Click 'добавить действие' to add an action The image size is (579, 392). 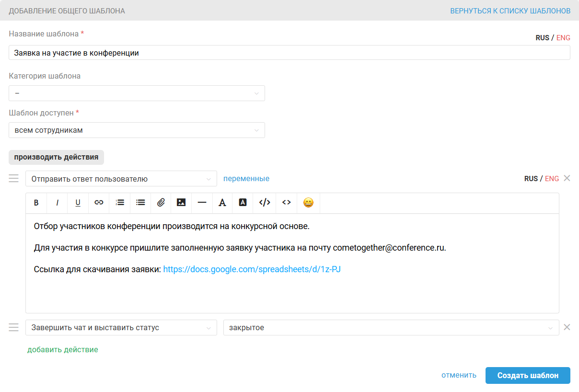click(63, 350)
